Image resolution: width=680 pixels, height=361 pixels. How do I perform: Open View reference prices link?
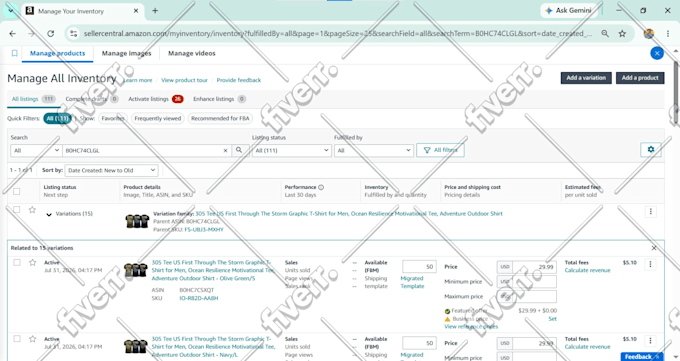tap(471, 327)
